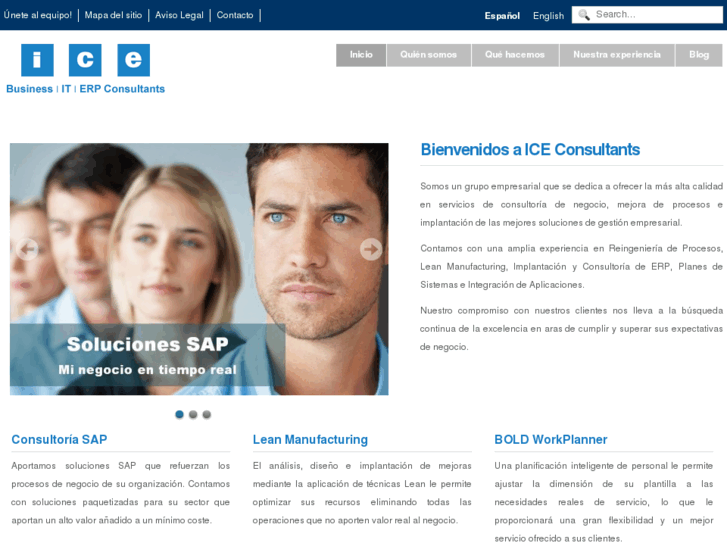Screen dimensions: 727x545
Task: Click paragraph starting Somos un grupo empresarial
Action: 571,205
